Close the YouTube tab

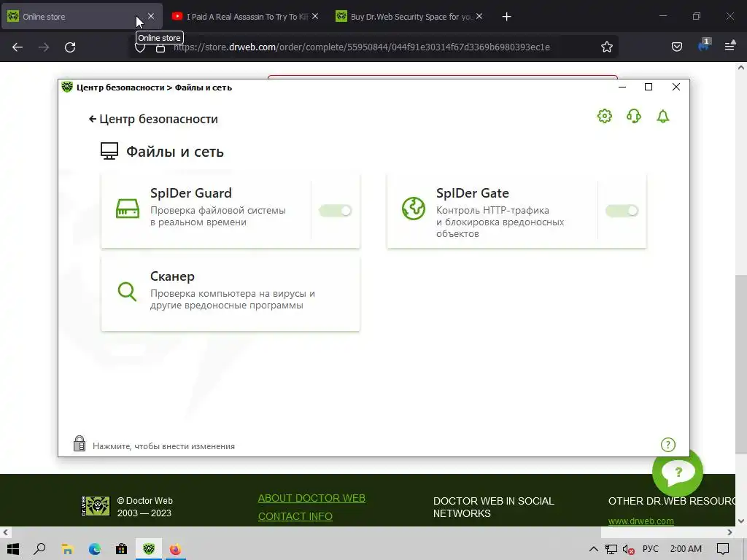(x=315, y=16)
